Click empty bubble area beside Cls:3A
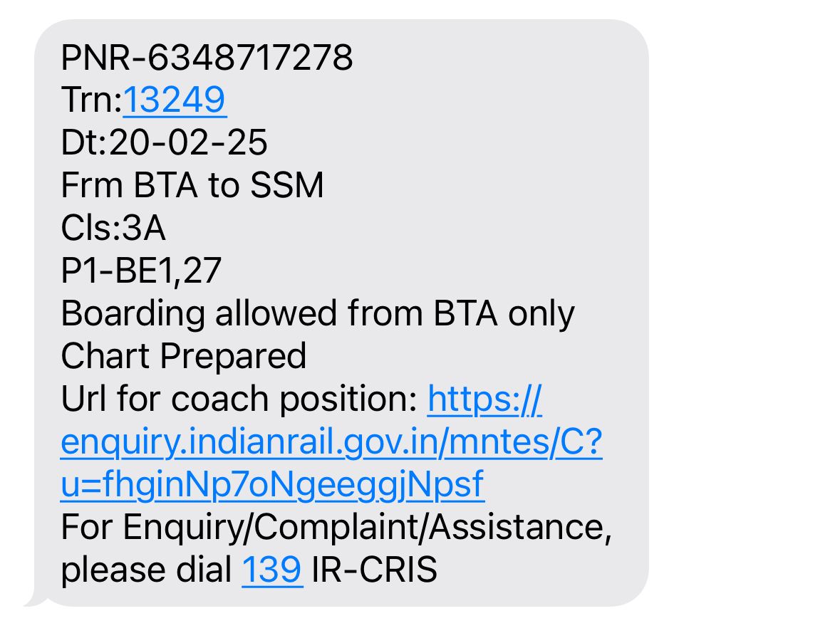Viewport: 840px width, 638px height. pyautogui.click(x=402, y=228)
